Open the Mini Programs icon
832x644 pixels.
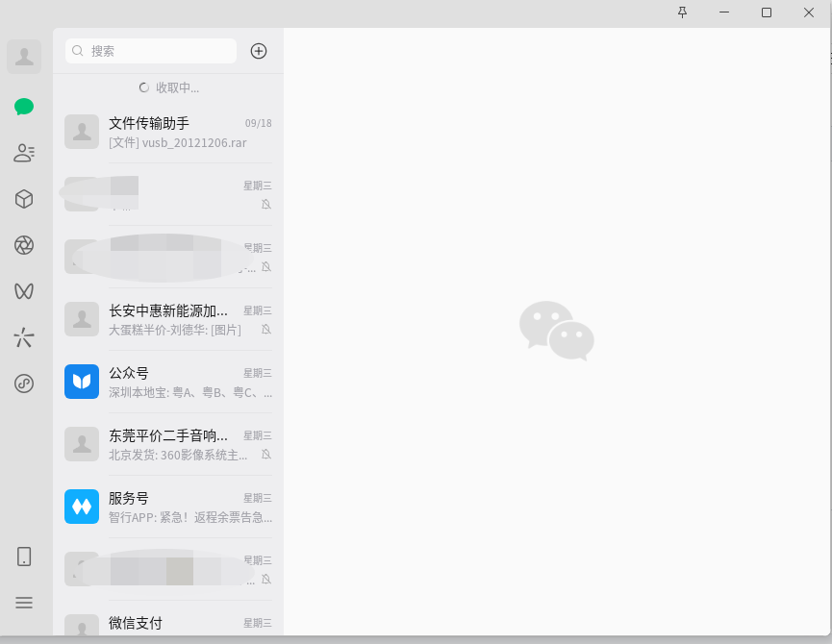point(24,384)
